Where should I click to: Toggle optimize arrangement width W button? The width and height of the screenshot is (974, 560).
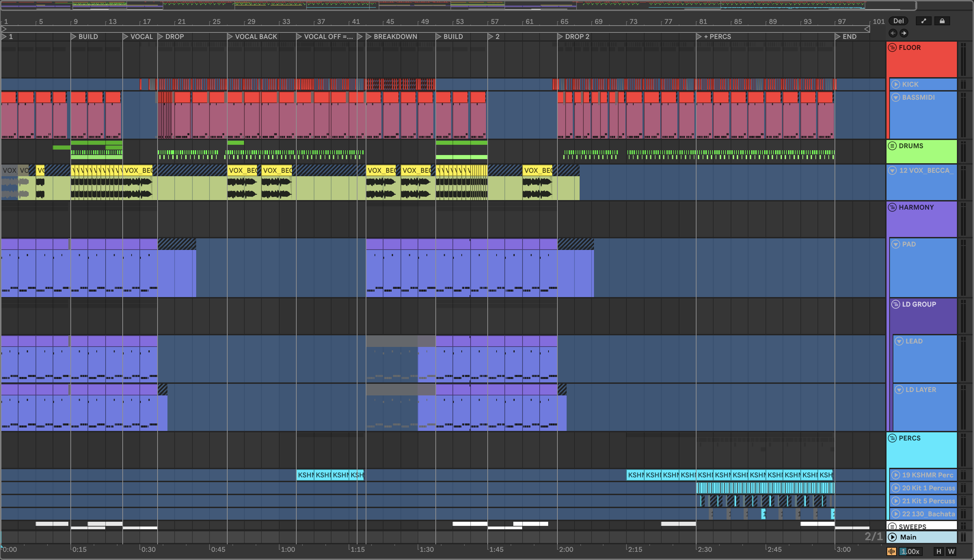(x=951, y=551)
